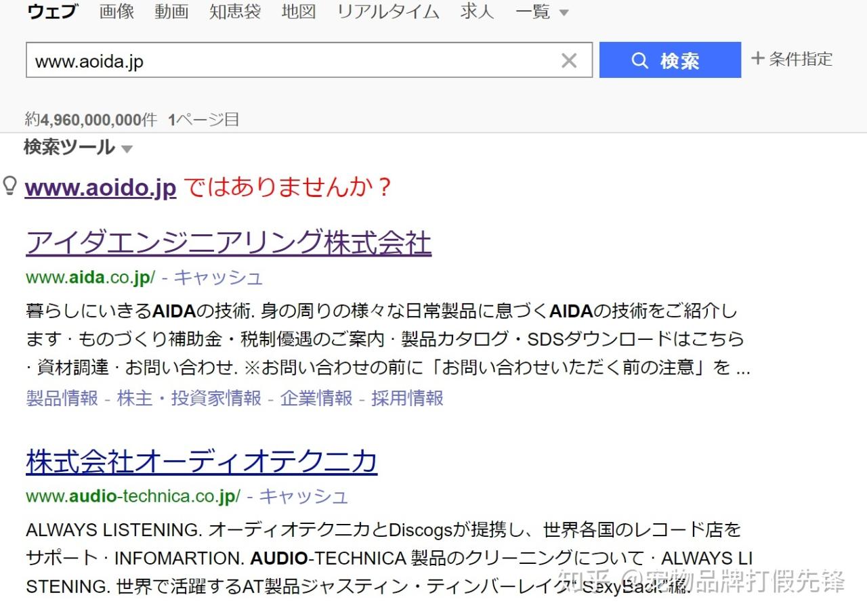The height and width of the screenshot is (616, 867).
Task: Open the 株式会社オーディオテクニカ result
Action: (x=201, y=462)
